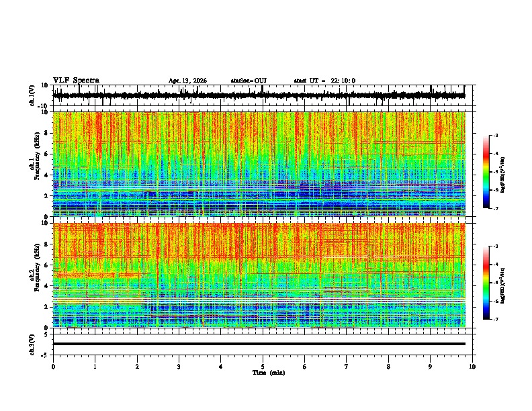Click the 'ch.1(V)' waveform axis label

click(32, 95)
